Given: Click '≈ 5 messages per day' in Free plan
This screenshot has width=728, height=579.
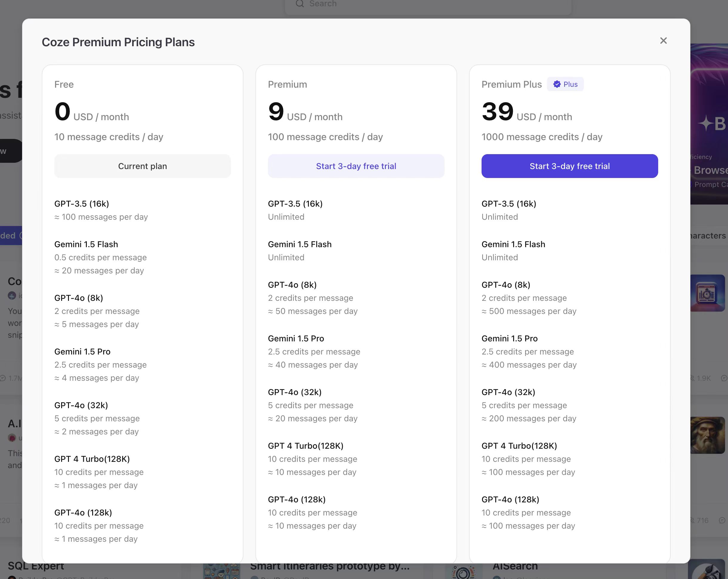Looking at the screenshot, I should pyautogui.click(x=97, y=324).
